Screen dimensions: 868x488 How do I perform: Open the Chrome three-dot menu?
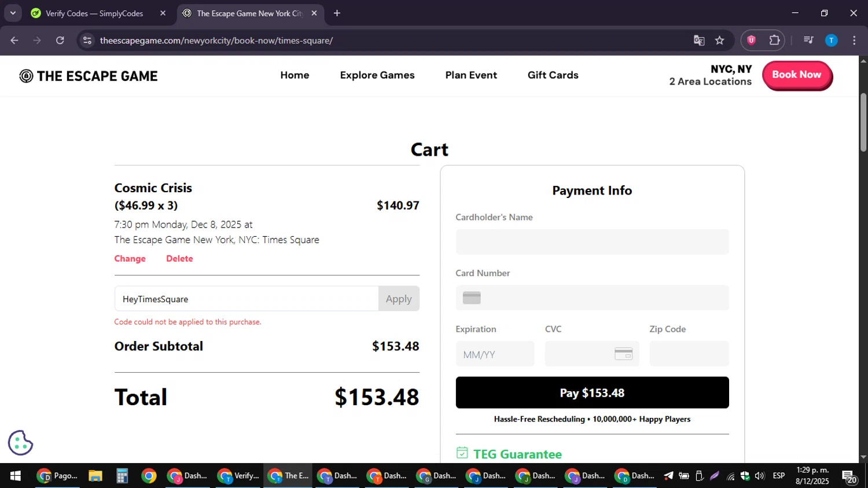click(x=854, y=41)
